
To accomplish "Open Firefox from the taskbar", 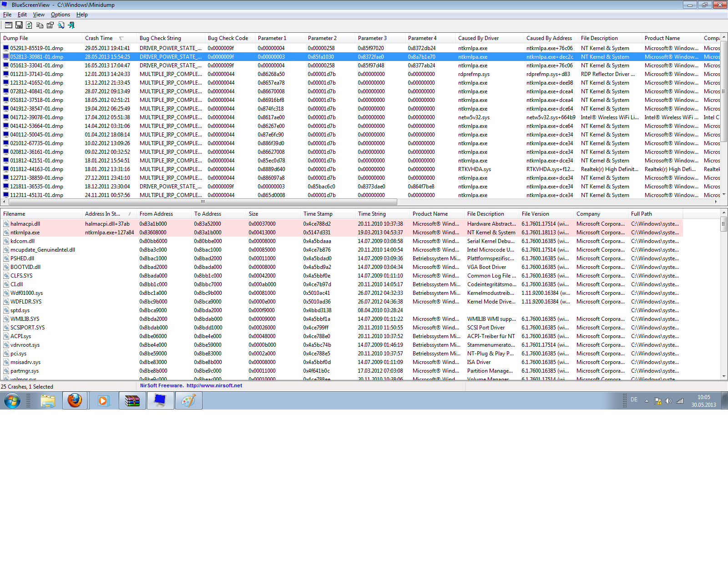I will 75,401.
